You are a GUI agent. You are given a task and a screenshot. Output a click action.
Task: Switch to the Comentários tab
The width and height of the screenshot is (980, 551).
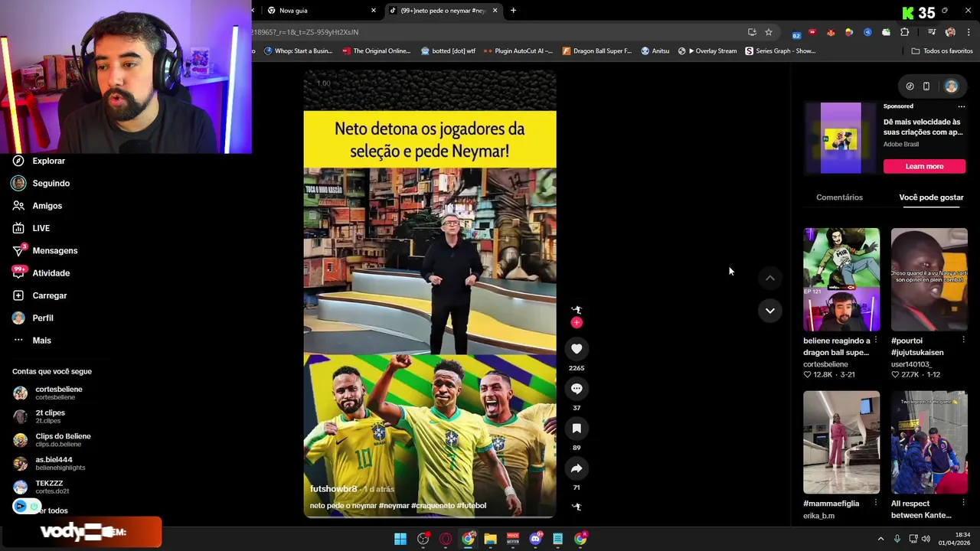coord(839,197)
